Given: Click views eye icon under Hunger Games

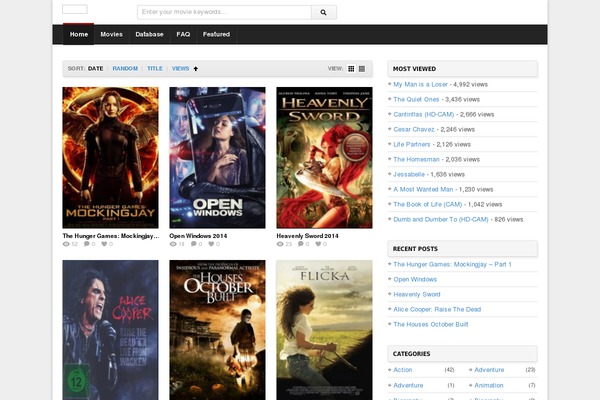Looking at the screenshot, I should (x=66, y=244).
